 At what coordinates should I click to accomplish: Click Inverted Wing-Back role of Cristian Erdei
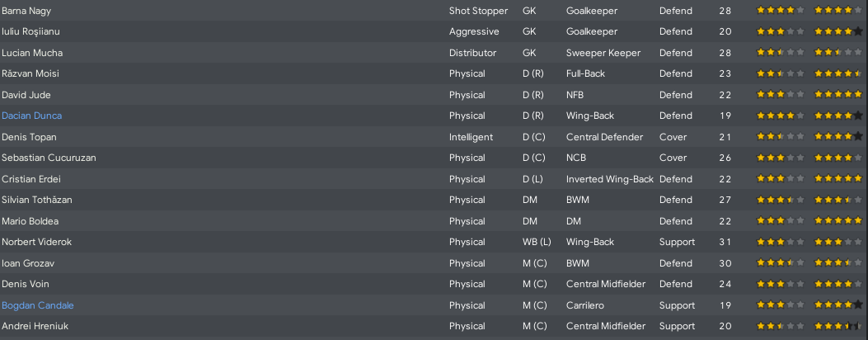610,179
